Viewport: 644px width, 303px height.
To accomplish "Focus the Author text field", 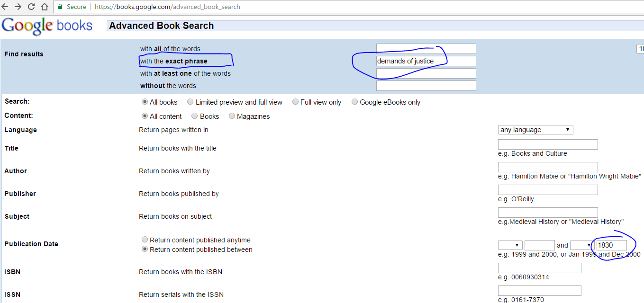I will pos(548,167).
